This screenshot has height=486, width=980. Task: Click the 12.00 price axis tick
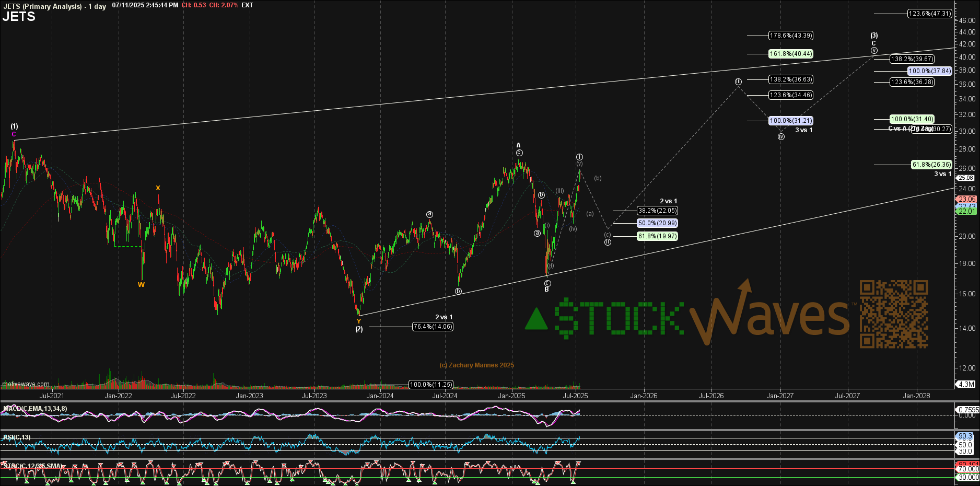click(x=967, y=368)
